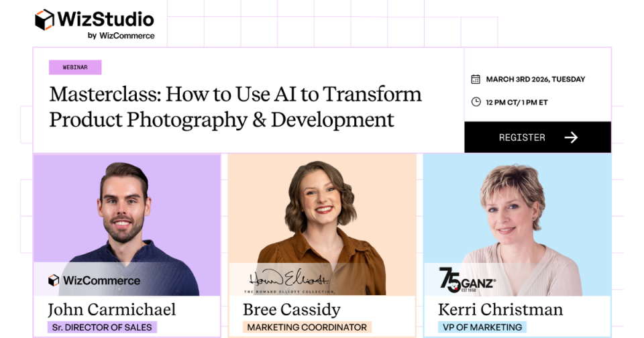Click the WizCommerce cube icon on John's card

pyautogui.click(x=54, y=280)
